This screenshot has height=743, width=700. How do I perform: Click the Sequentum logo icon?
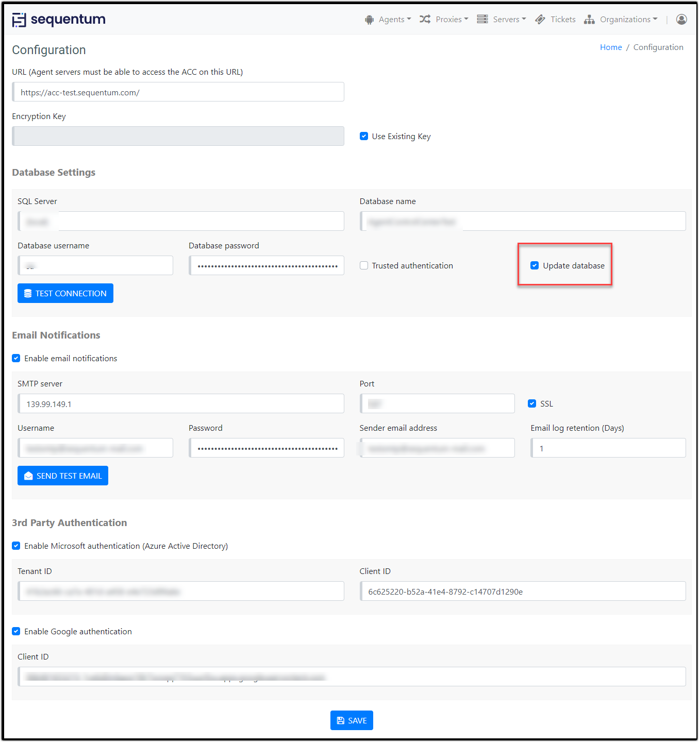point(19,20)
